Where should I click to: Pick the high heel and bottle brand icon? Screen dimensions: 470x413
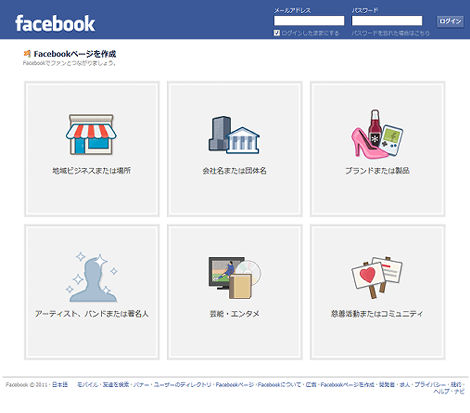point(377,134)
